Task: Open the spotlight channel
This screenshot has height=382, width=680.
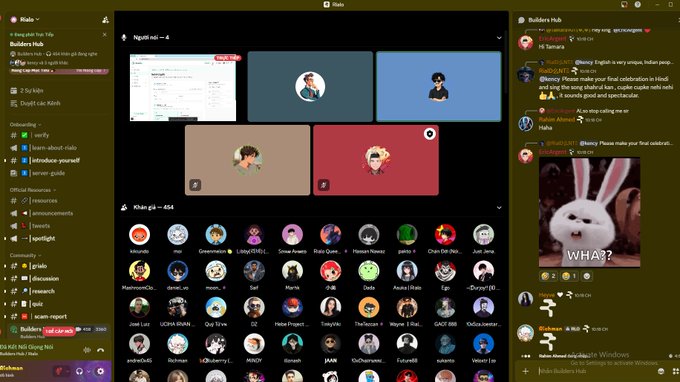Action: pyautogui.click(x=43, y=238)
